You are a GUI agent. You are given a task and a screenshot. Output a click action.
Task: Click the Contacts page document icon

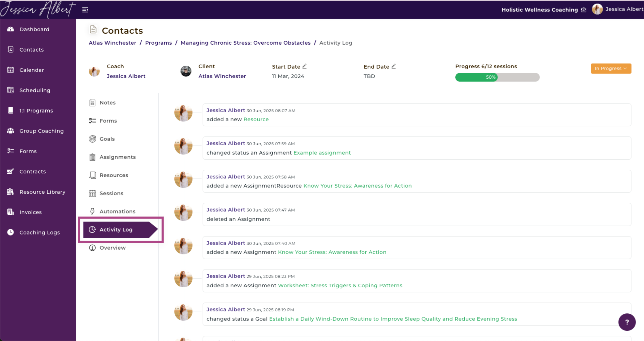point(93,29)
